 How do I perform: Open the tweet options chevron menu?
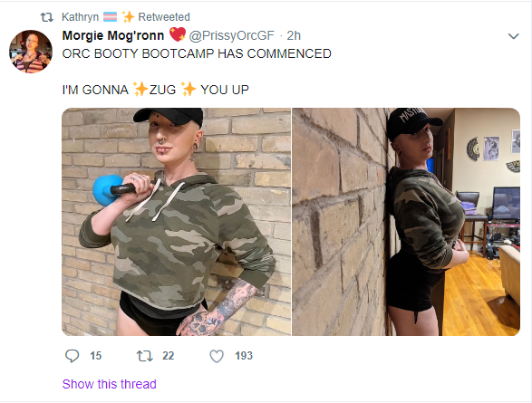(x=514, y=36)
